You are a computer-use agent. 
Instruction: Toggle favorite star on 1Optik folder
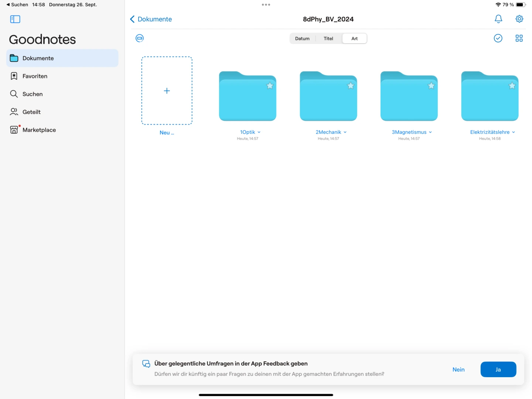pos(270,86)
